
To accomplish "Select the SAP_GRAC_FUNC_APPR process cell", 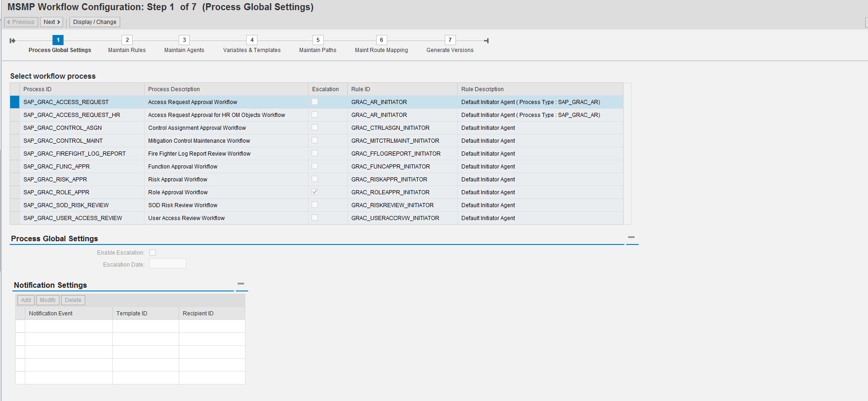I will (x=82, y=167).
